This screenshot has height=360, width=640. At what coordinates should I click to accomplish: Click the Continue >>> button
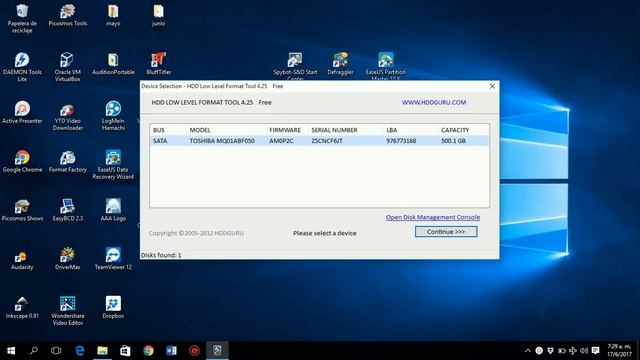446,232
